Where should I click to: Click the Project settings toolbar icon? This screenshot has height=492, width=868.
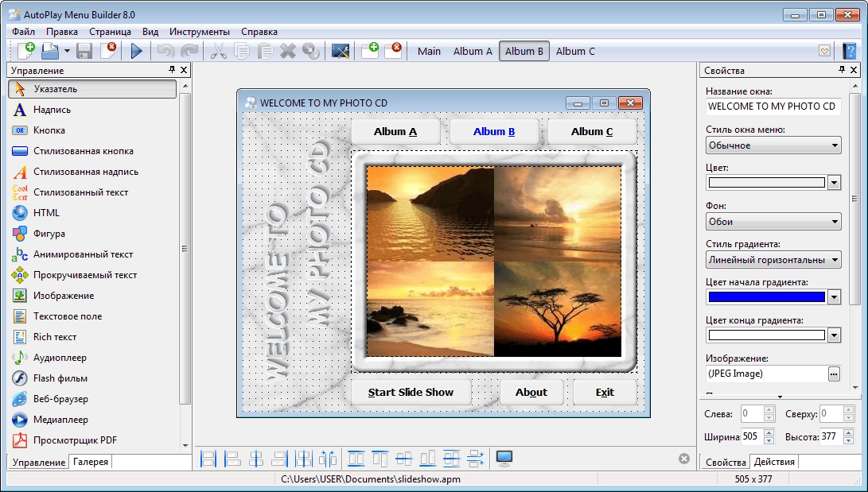(340, 52)
